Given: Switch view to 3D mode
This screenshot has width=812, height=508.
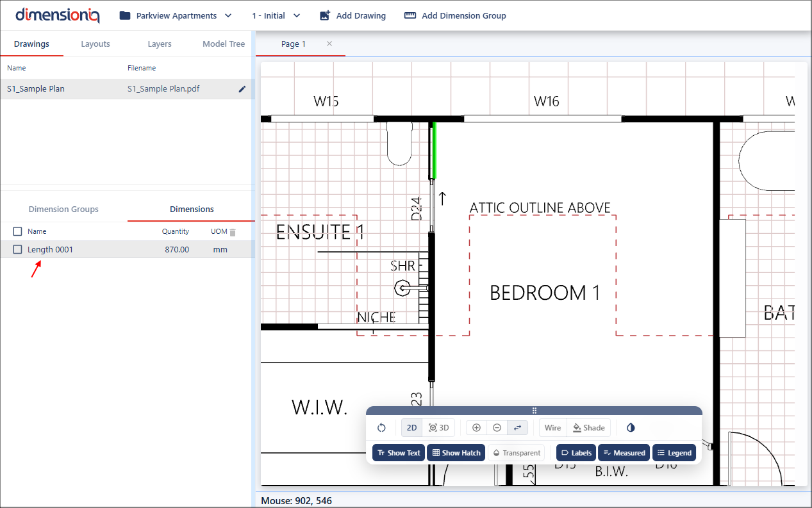Looking at the screenshot, I should tap(438, 428).
